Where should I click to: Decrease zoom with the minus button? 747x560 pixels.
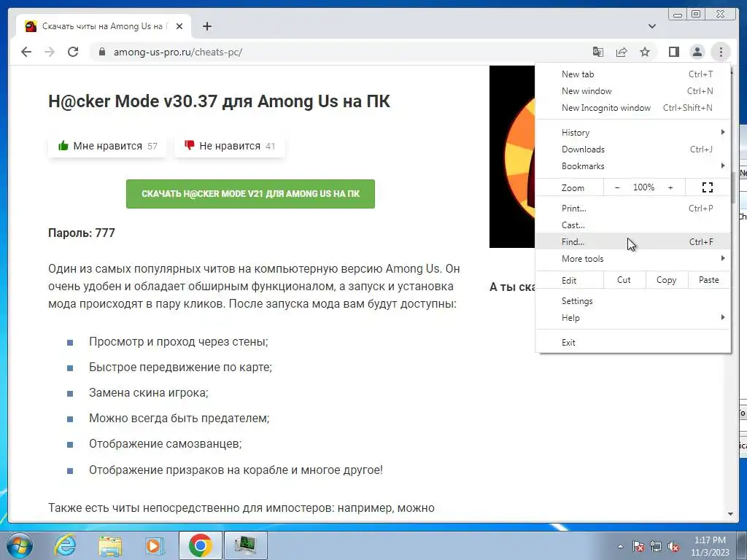[617, 187]
